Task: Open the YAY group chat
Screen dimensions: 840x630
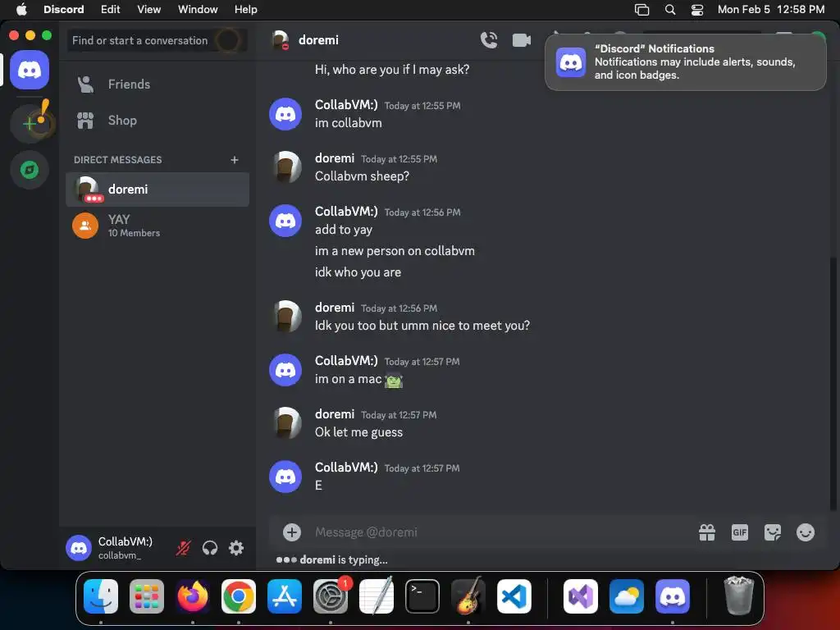Action: pyautogui.click(x=157, y=226)
